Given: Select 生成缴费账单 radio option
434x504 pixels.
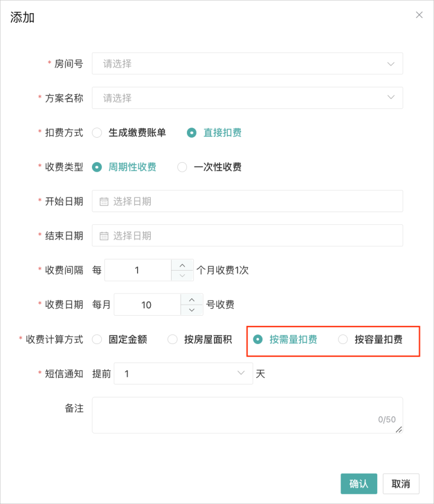Looking at the screenshot, I should [97, 133].
